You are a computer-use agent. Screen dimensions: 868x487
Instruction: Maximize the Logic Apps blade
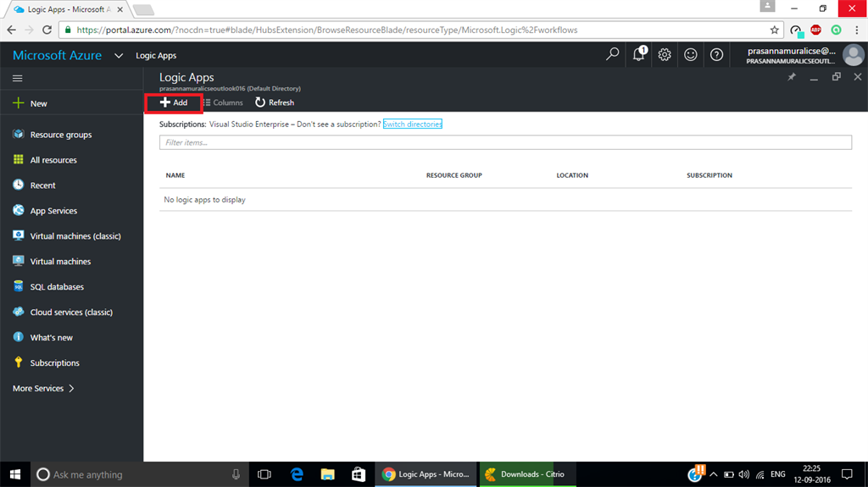pyautogui.click(x=837, y=77)
